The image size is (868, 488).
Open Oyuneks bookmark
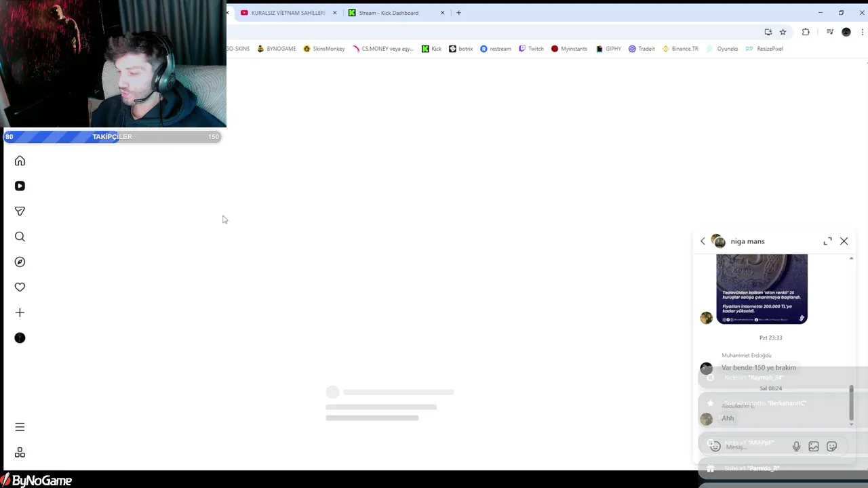click(722, 49)
